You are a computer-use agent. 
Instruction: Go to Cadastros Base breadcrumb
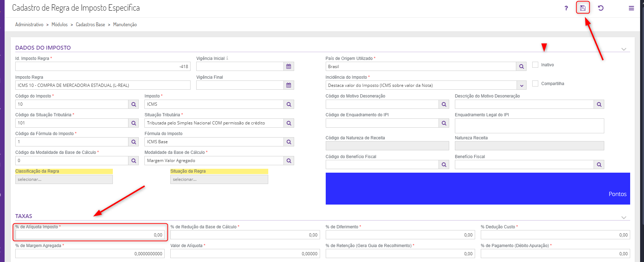[x=90, y=24]
